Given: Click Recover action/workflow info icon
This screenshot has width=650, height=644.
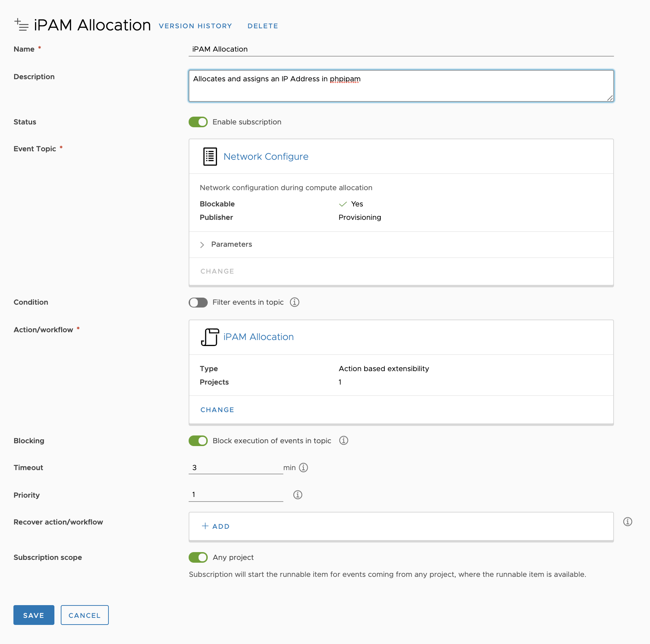Looking at the screenshot, I should [x=628, y=522].
